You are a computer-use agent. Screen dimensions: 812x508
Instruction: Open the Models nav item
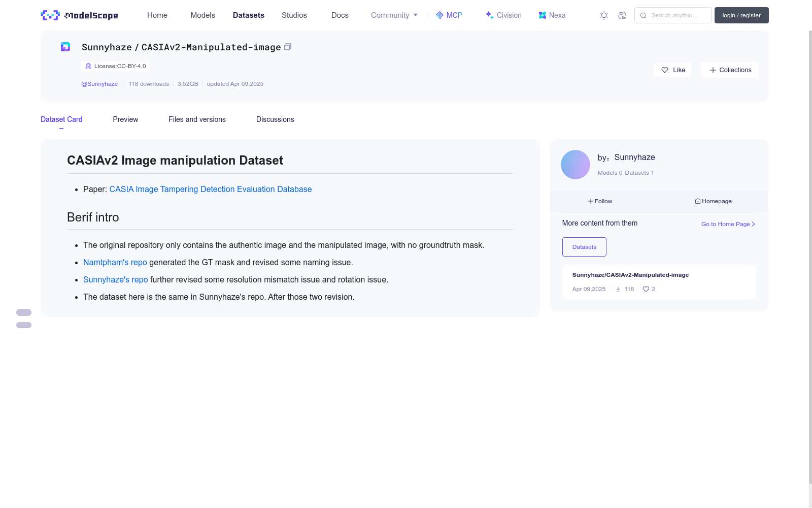[x=203, y=15]
